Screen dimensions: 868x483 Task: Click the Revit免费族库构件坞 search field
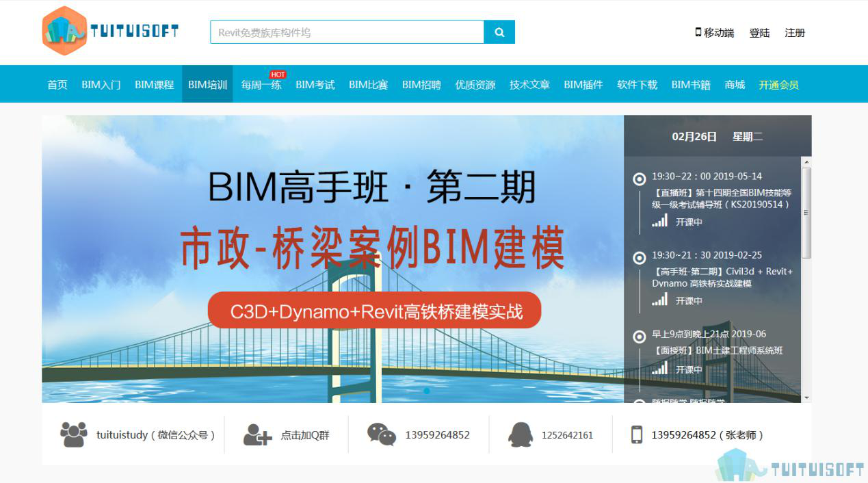click(347, 32)
